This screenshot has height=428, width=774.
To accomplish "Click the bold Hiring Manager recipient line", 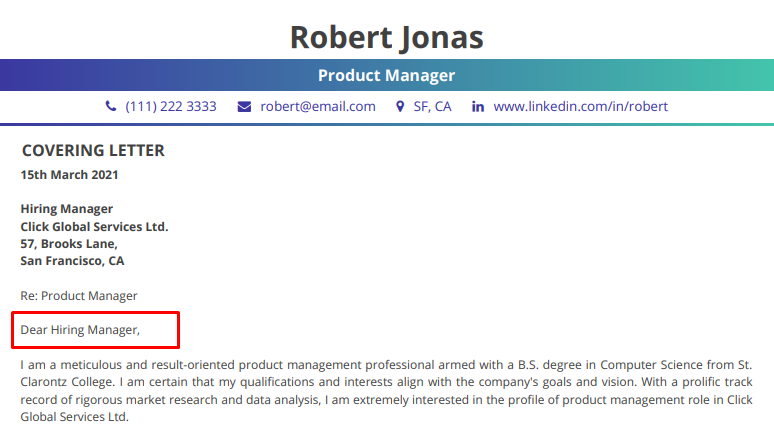I will [x=67, y=209].
